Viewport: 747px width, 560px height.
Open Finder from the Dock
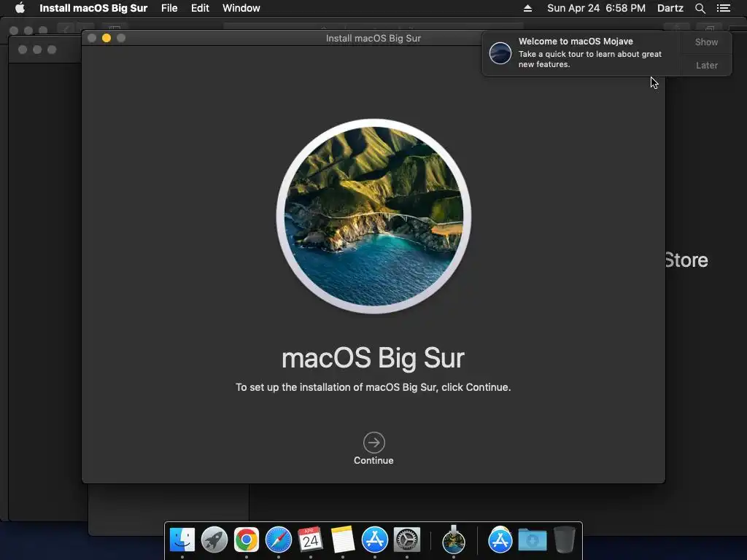pos(182,540)
